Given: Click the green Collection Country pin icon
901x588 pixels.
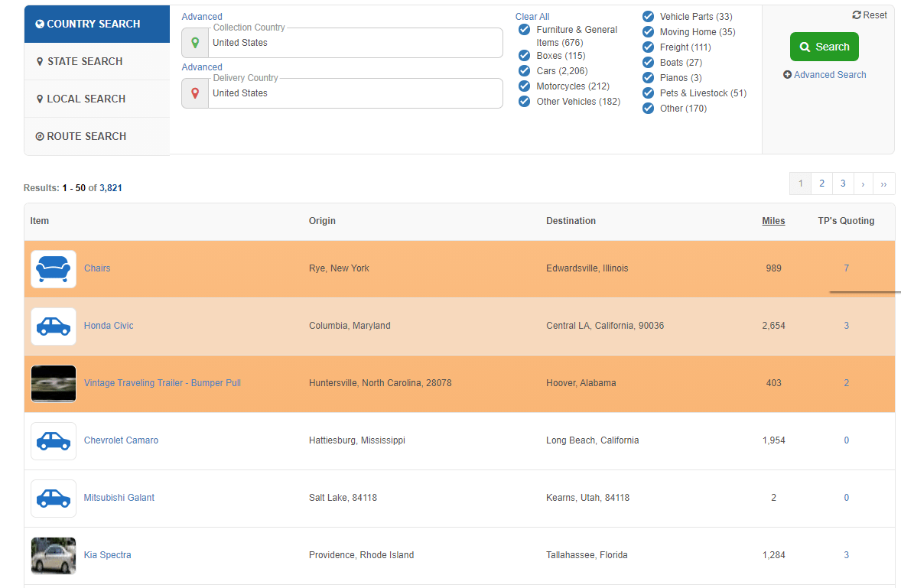Looking at the screenshot, I should click(x=195, y=43).
